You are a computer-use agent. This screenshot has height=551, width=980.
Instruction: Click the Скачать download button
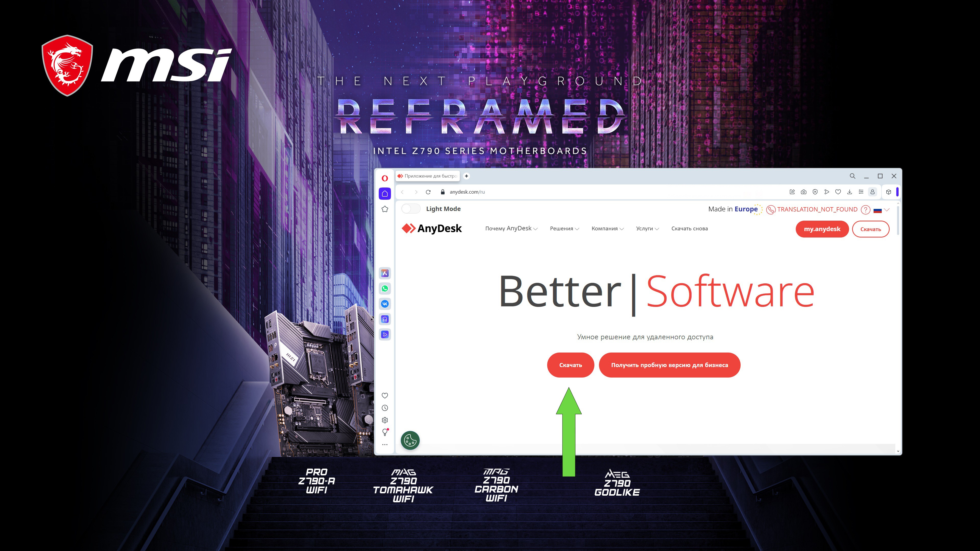click(571, 365)
